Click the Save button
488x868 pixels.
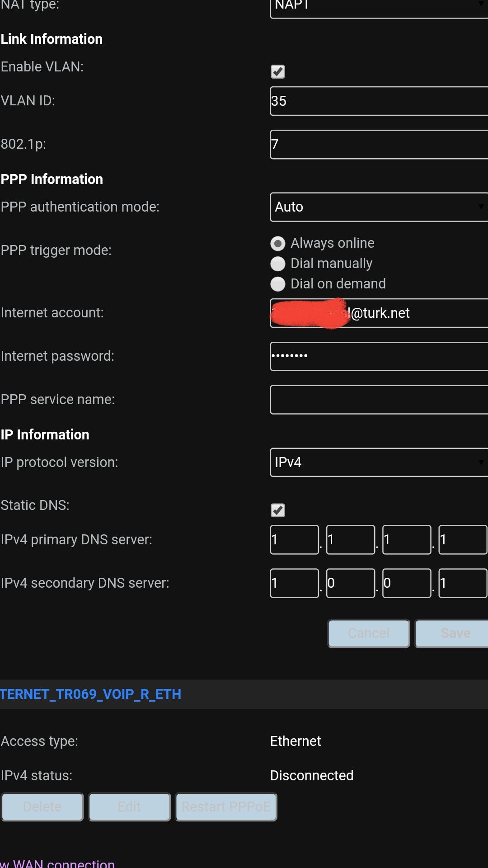point(452,633)
